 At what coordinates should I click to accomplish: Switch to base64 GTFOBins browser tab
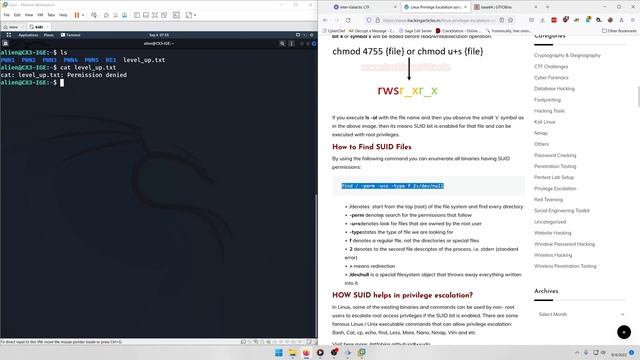505,7
